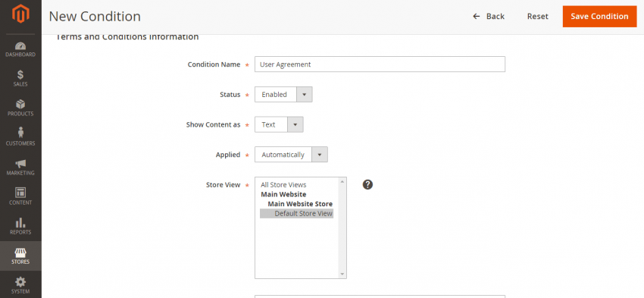This screenshot has width=644, height=298.
Task: Open the Applied dropdown
Action: 291,155
